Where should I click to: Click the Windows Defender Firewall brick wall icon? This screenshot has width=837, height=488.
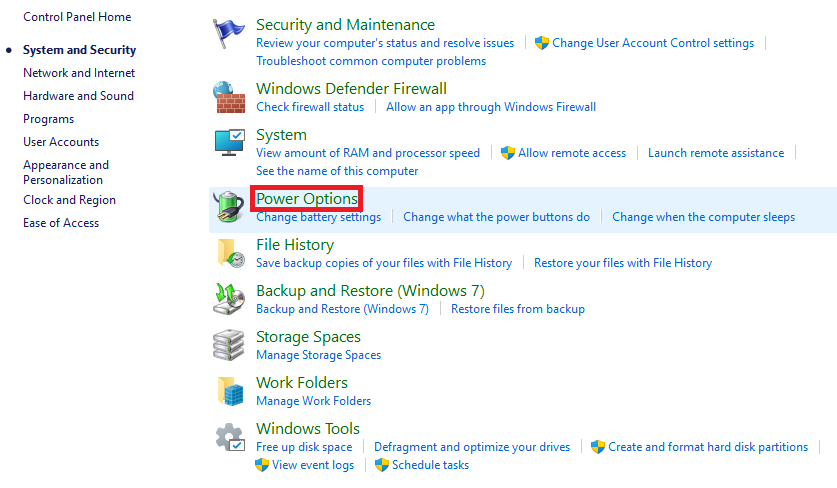pyautogui.click(x=229, y=97)
